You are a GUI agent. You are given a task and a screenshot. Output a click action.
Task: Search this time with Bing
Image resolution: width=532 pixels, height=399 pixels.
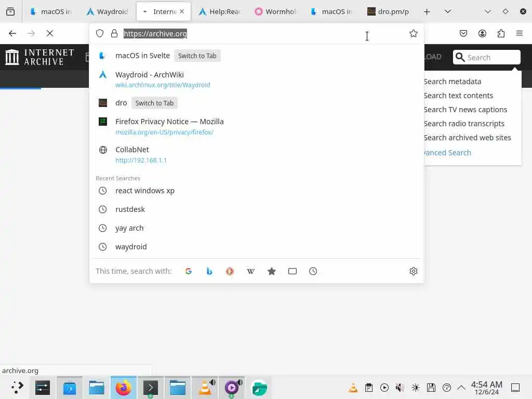[209, 271]
